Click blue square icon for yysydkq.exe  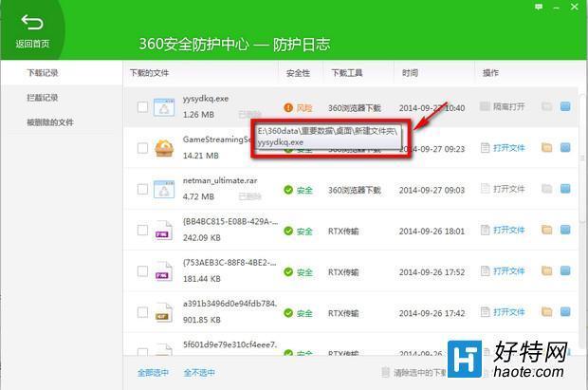pyautogui.click(x=565, y=106)
